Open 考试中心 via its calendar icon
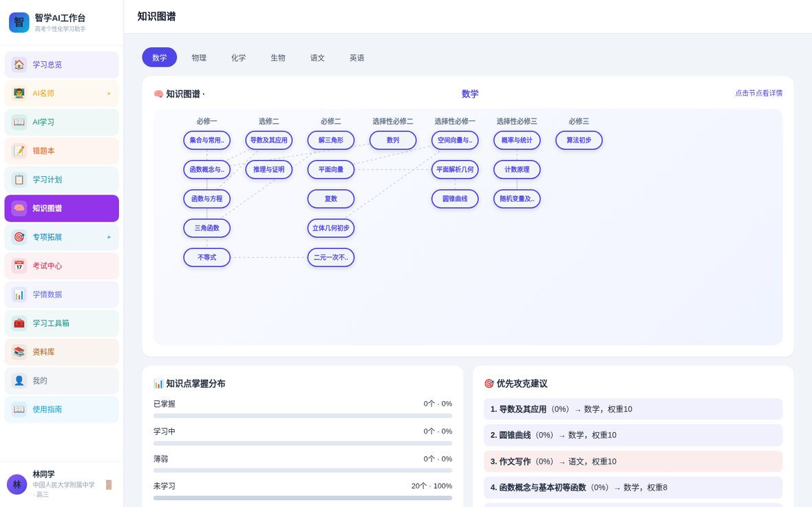 pos(19,266)
